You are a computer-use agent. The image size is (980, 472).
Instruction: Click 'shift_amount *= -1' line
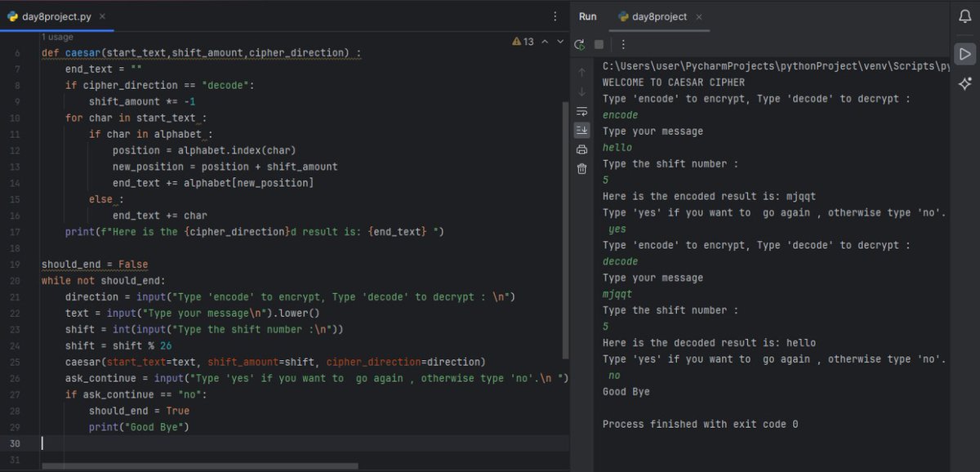pyautogui.click(x=142, y=101)
